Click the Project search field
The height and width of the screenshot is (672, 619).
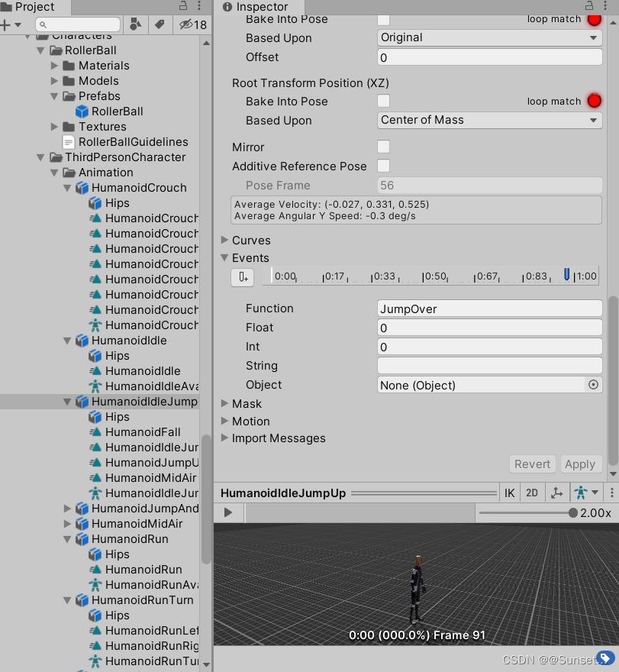(x=78, y=25)
